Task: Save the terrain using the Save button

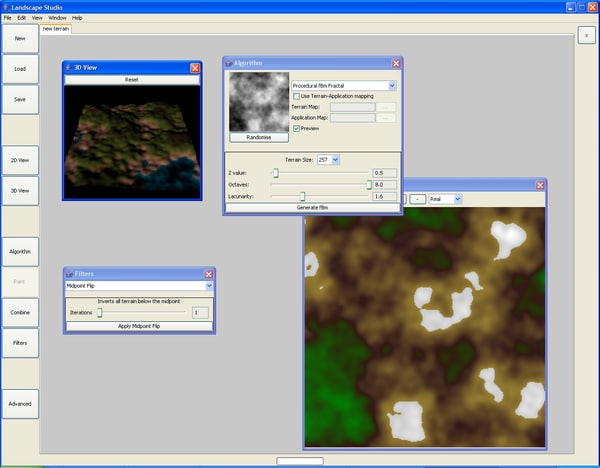Action: [20, 99]
